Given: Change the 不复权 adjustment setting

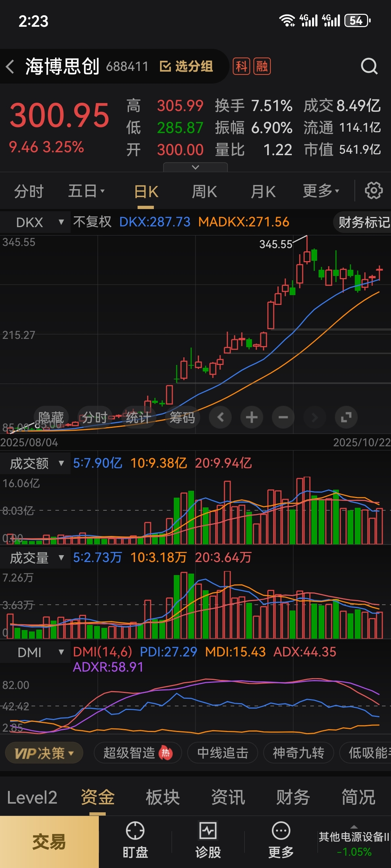Looking at the screenshot, I should [92, 222].
